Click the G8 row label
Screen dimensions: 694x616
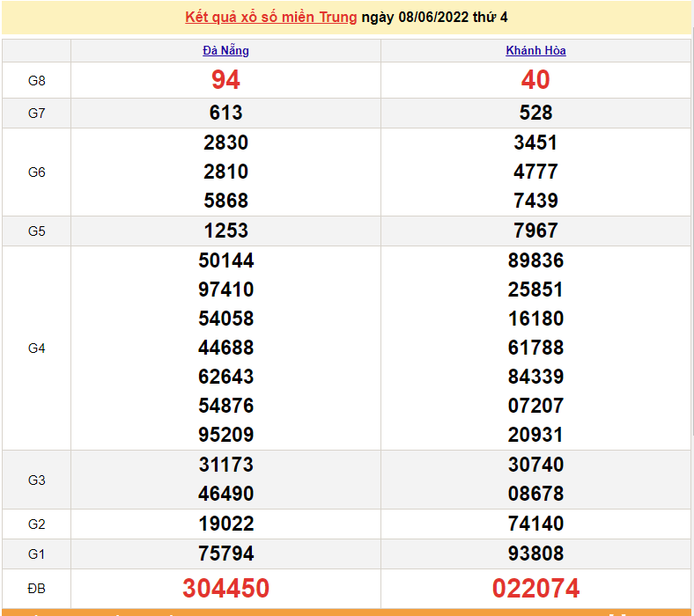point(36,81)
